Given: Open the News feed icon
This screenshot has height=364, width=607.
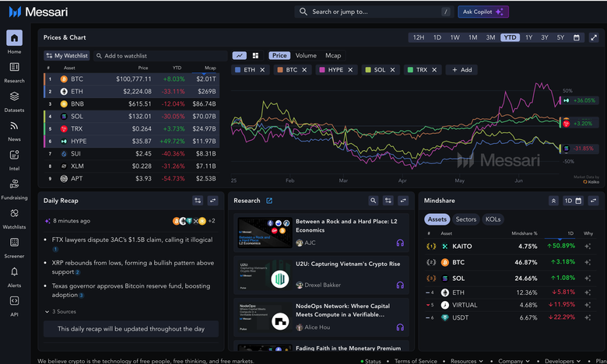Looking at the screenshot, I should pos(14,126).
